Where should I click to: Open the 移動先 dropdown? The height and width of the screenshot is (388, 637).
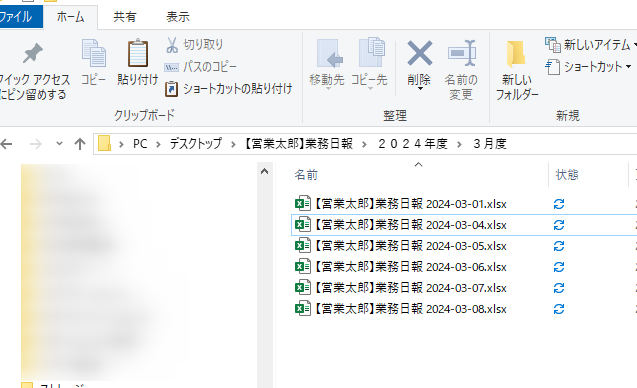coord(327,64)
